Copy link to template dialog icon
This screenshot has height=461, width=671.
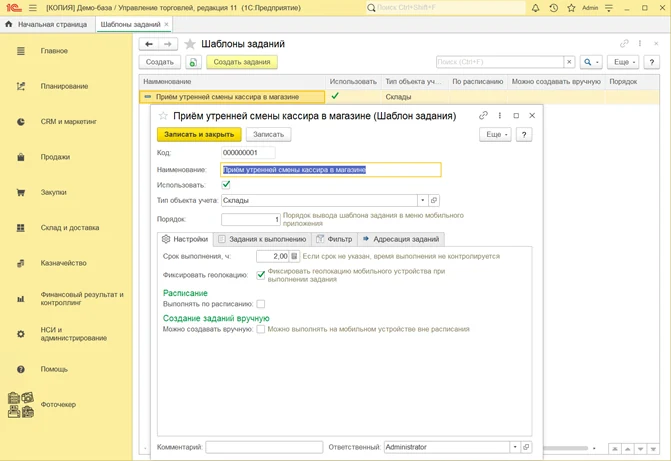click(x=484, y=115)
